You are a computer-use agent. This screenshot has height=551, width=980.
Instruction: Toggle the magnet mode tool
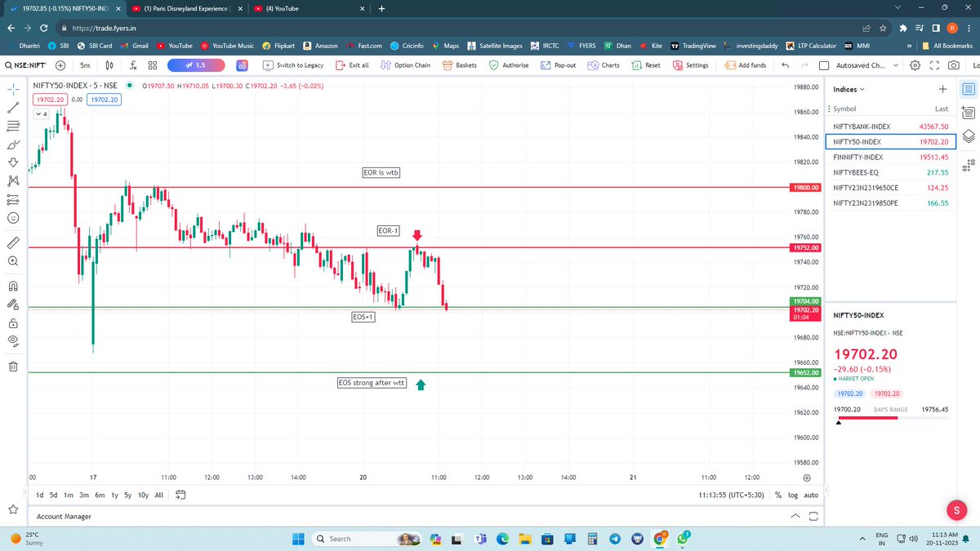(x=13, y=286)
